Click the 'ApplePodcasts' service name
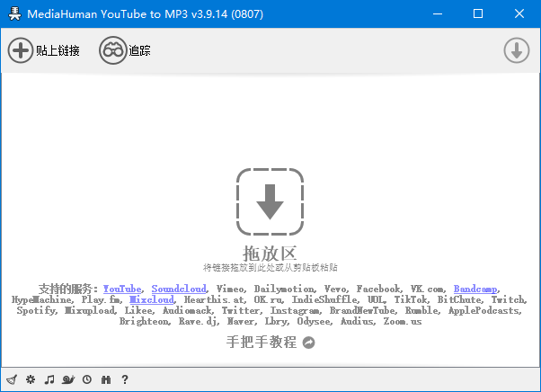 tap(483, 310)
